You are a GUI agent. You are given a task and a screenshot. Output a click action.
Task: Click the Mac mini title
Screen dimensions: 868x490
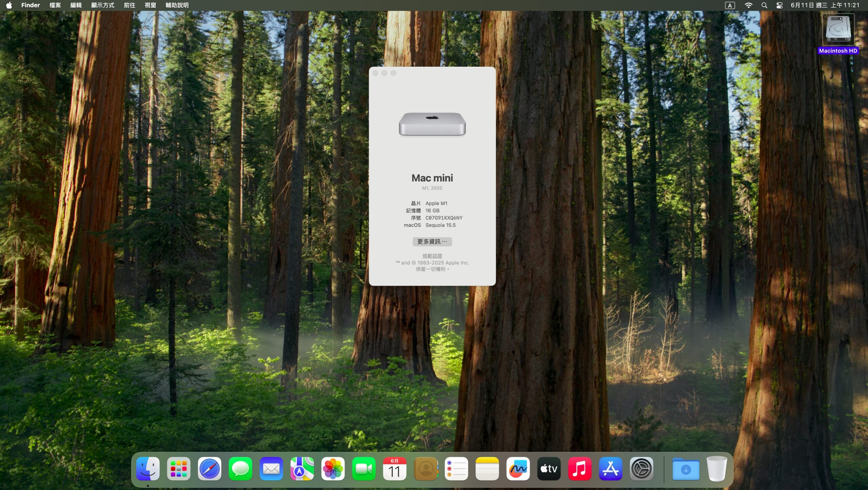tap(432, 178)
